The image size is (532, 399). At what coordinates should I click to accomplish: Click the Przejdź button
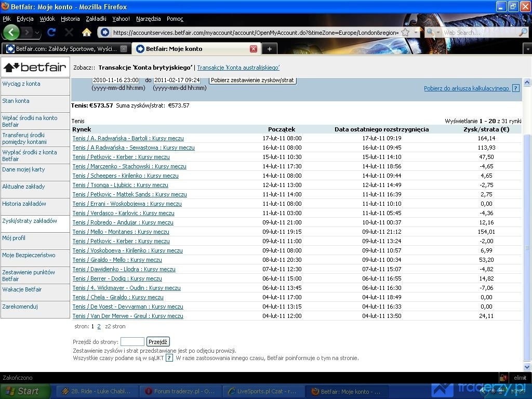pyautogui.click(x=158, y=342)
